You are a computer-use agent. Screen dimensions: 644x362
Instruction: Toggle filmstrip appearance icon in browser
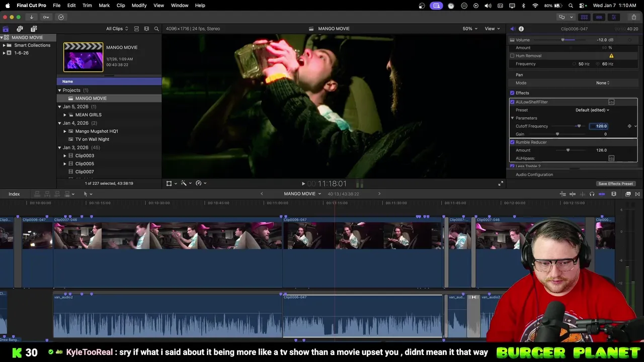146,29
